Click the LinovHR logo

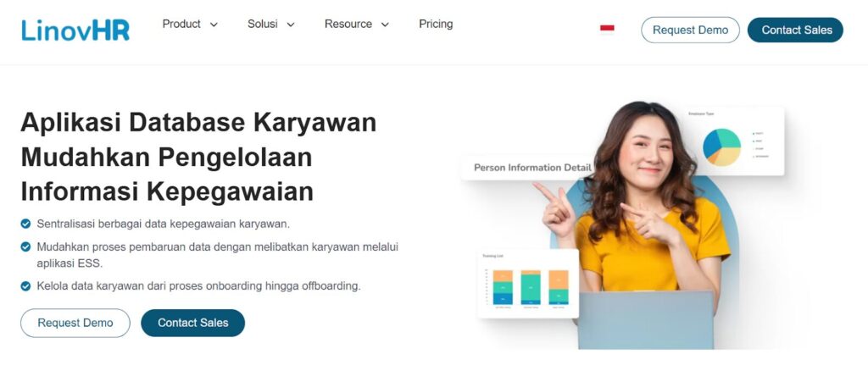pyautogui.click(x=75, y=30)
